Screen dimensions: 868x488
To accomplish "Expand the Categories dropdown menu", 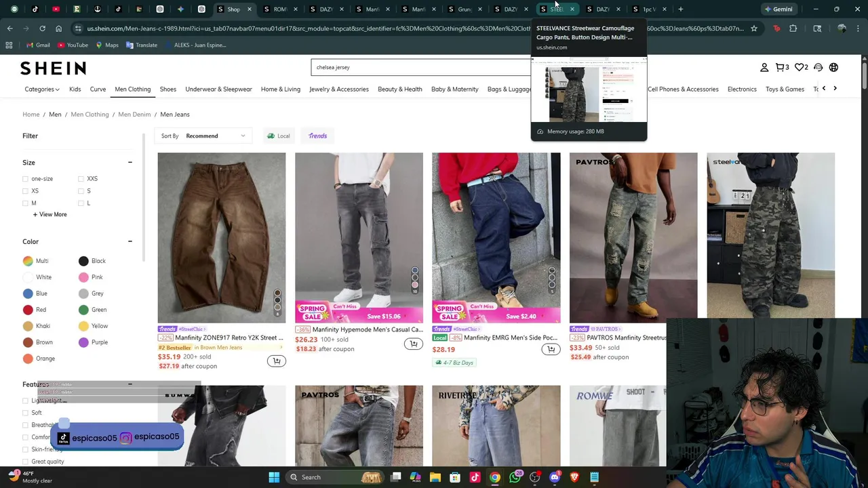I will coord(42,89).
